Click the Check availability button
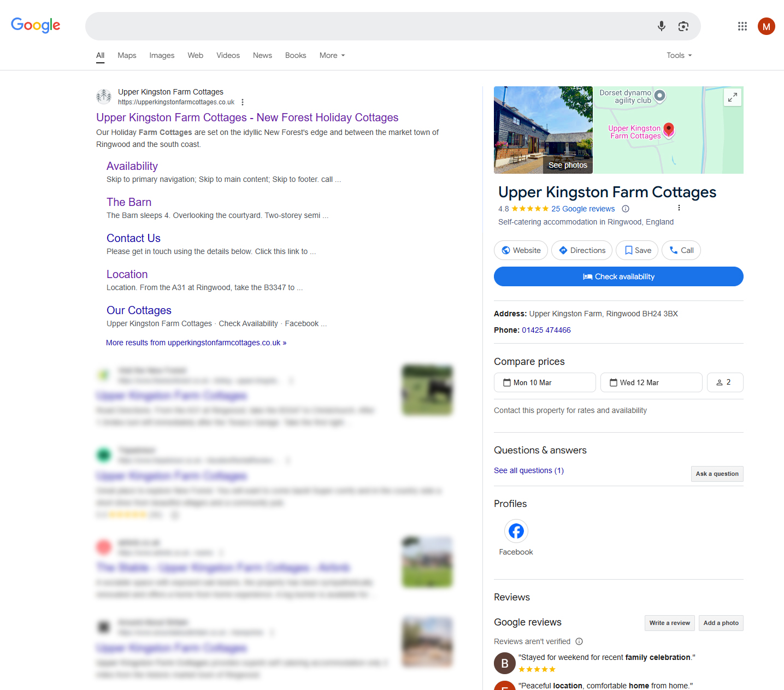 [618, 276]
